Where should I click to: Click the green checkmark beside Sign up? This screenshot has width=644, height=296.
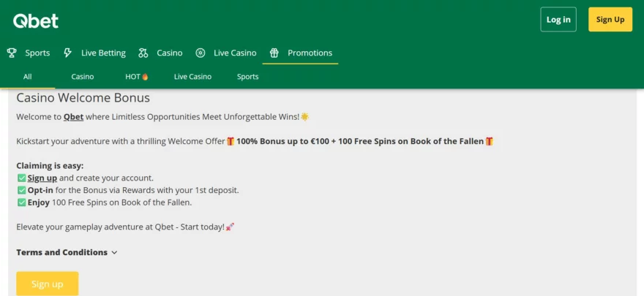tap(22, 178)
